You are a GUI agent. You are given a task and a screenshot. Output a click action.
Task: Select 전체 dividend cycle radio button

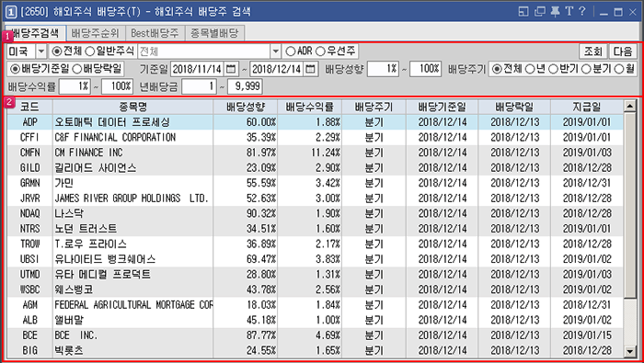click(x=497, y=69)
